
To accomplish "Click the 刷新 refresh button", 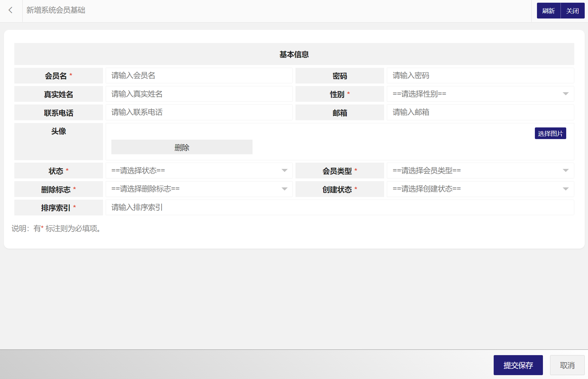I will point(548,11).
